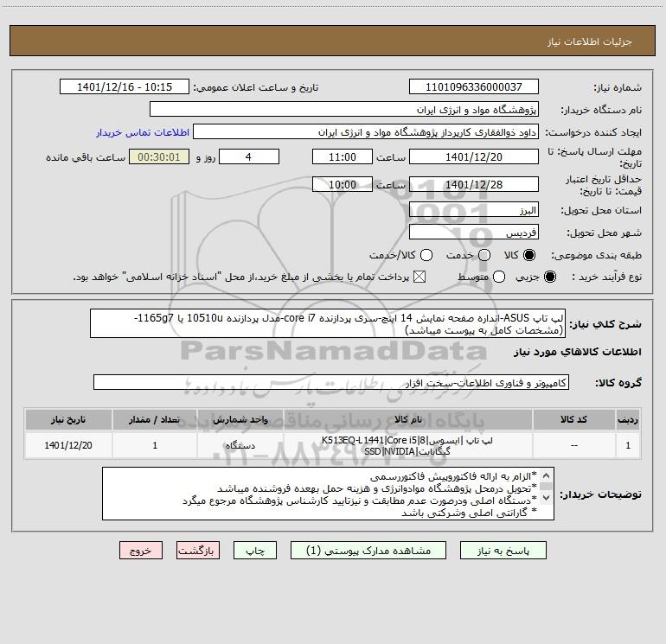This screenshot has height=644, width=666.
Task: Click the چاپ print button
Action: 255,551
